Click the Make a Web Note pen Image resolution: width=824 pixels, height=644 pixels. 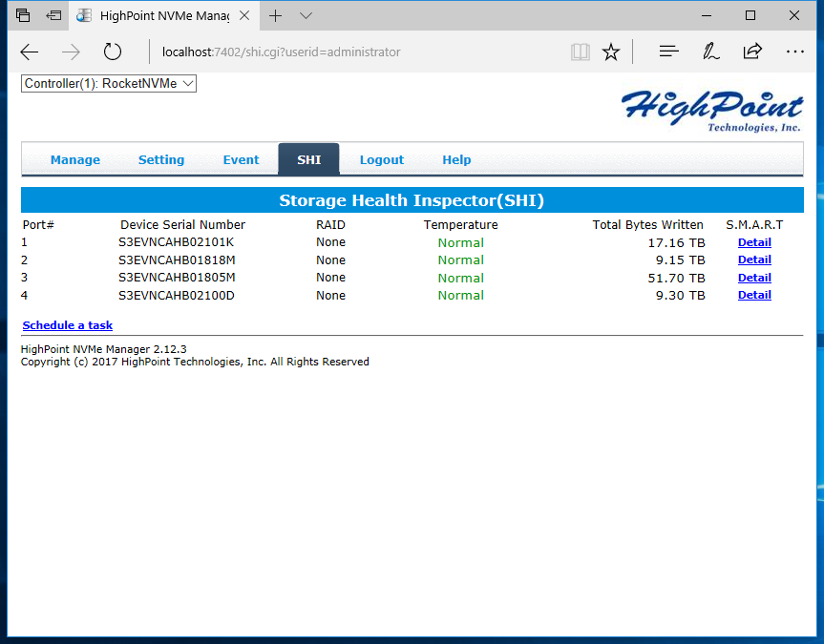click(710, 52)
